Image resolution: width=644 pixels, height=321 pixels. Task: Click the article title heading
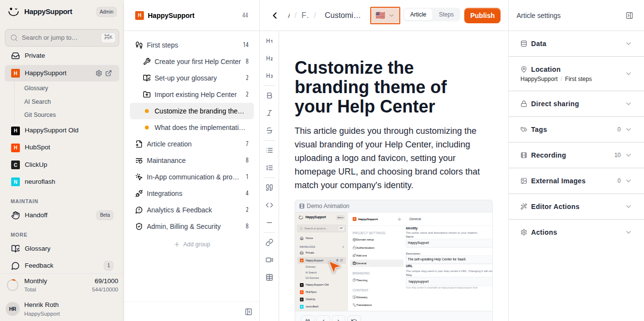pyautogui.click(x=371, y=87)
